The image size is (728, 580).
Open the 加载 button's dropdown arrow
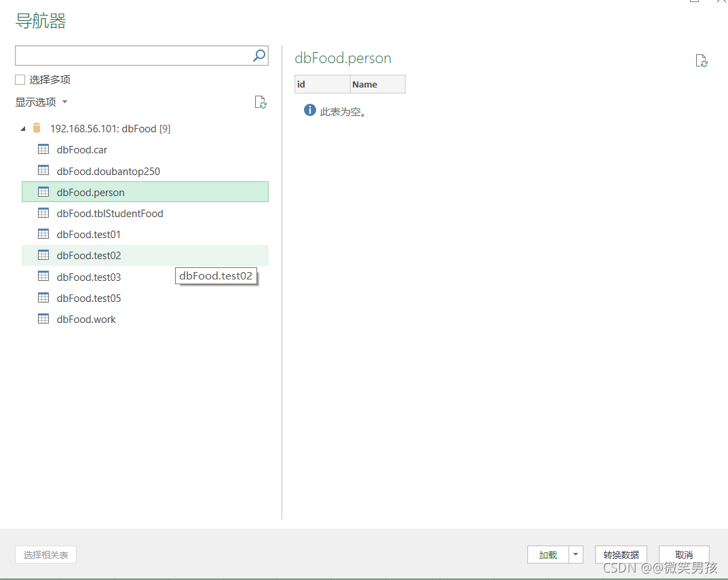point(575,554)
